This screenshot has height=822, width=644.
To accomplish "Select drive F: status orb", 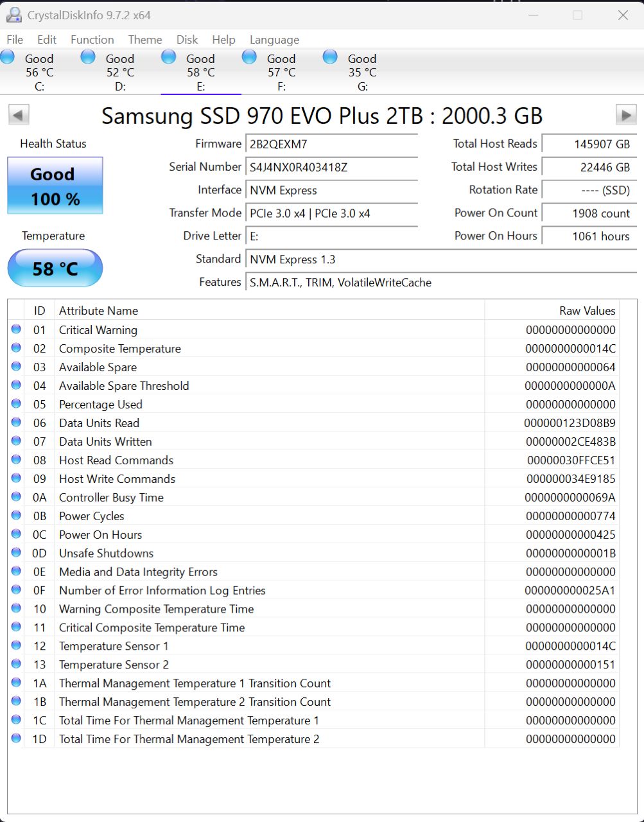I will (x=250, y=57).
